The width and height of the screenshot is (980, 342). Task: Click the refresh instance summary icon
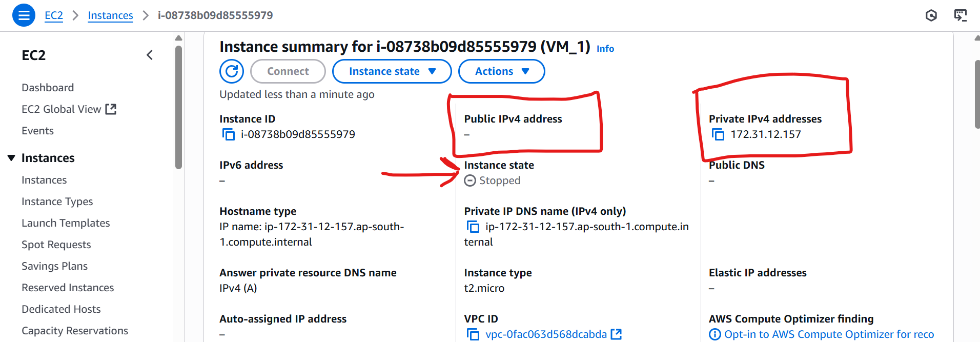pyautogui.click(x=231, y=71)
